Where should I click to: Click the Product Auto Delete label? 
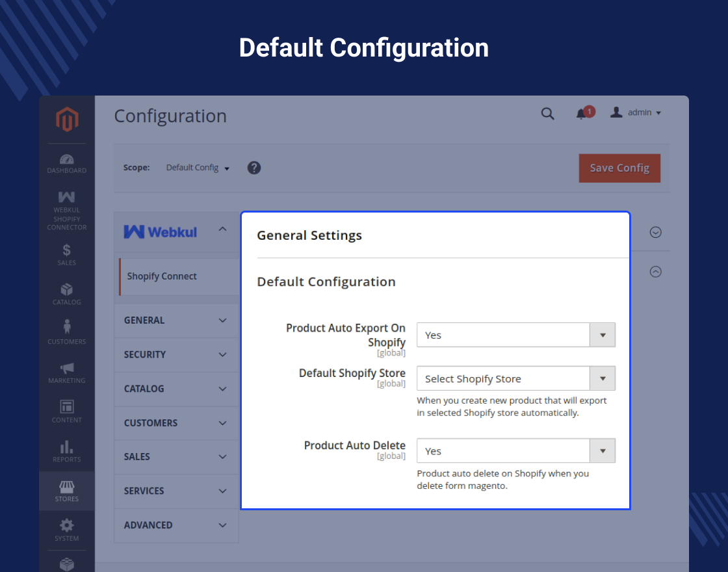(355, 445)
